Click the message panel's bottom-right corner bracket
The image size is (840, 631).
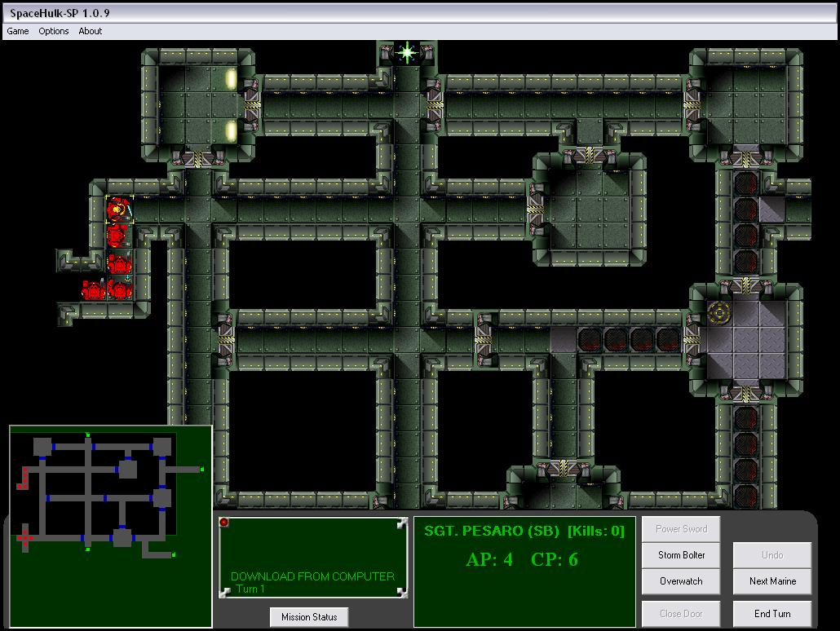coord(402,592)
